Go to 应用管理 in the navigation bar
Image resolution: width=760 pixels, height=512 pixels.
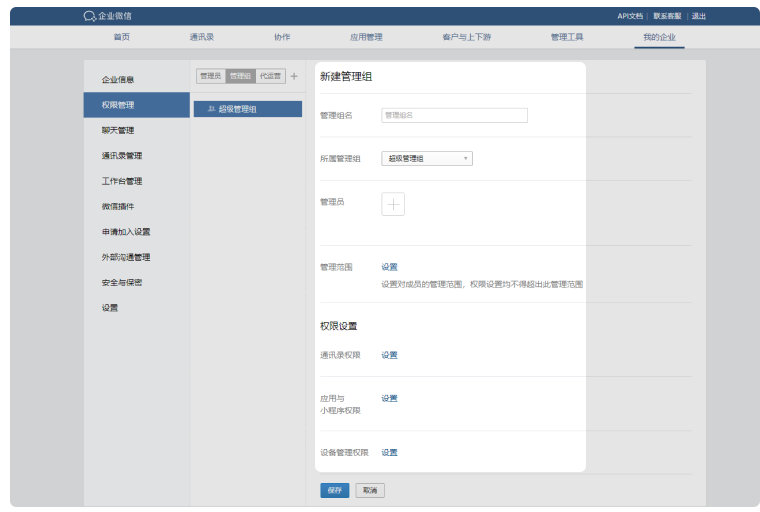click(366, 37)
